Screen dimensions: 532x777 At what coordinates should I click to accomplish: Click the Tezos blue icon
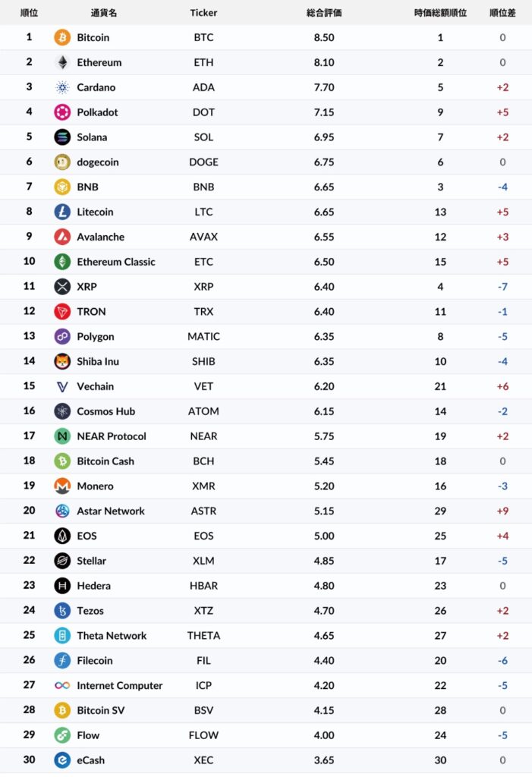tap(62, 611)
